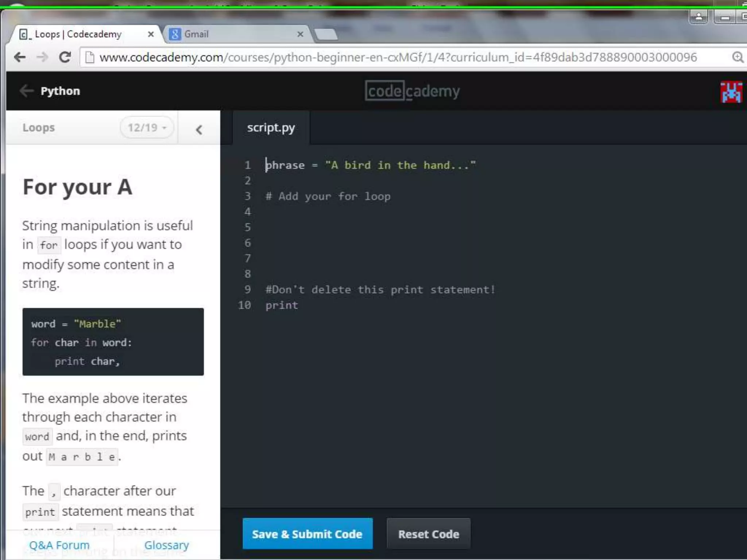Click the Reset Code button

click(429, 534)
